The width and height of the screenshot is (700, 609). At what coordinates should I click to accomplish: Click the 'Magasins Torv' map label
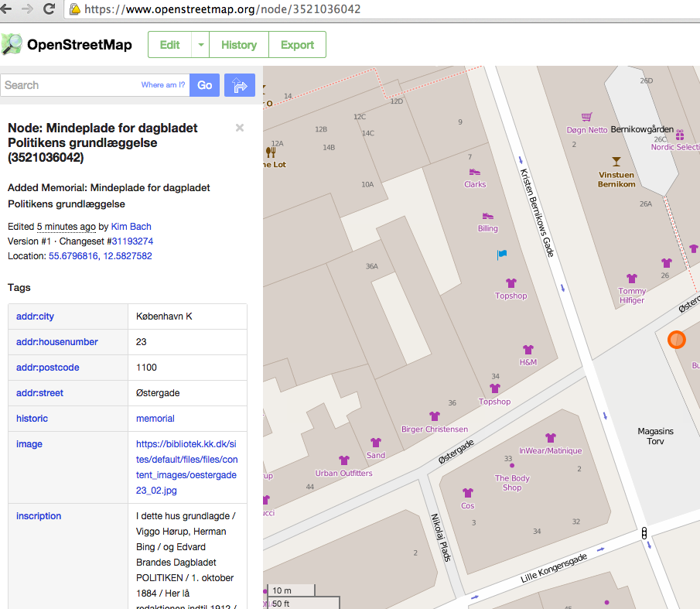(655, 436)
